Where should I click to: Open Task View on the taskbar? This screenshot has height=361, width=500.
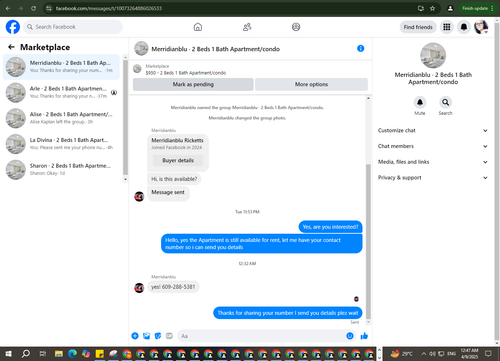[x=43, y=354]
